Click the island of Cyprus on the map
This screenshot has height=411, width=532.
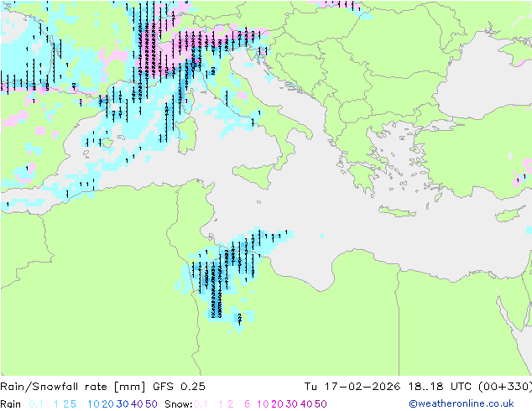(510, 214)
